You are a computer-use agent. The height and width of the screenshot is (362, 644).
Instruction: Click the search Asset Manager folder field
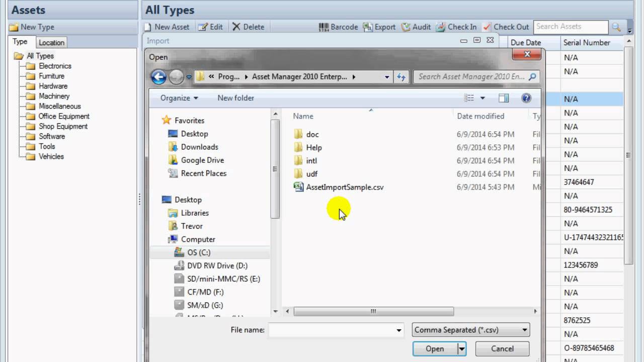tap(476, 77)
